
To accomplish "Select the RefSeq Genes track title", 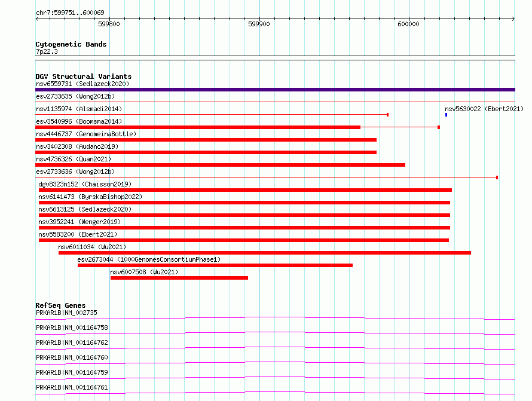I will pyautogui.click(x=60, y=305).
